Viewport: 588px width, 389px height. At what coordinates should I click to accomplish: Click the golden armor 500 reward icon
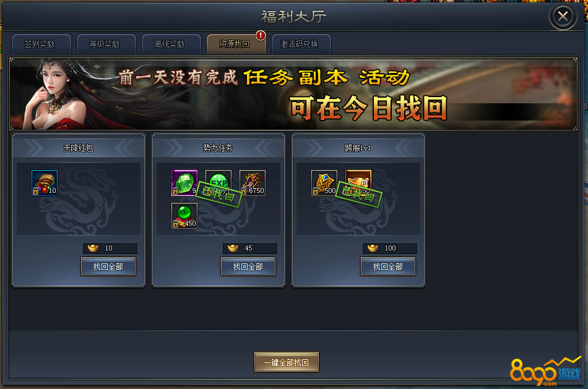(x=324, y=183)
